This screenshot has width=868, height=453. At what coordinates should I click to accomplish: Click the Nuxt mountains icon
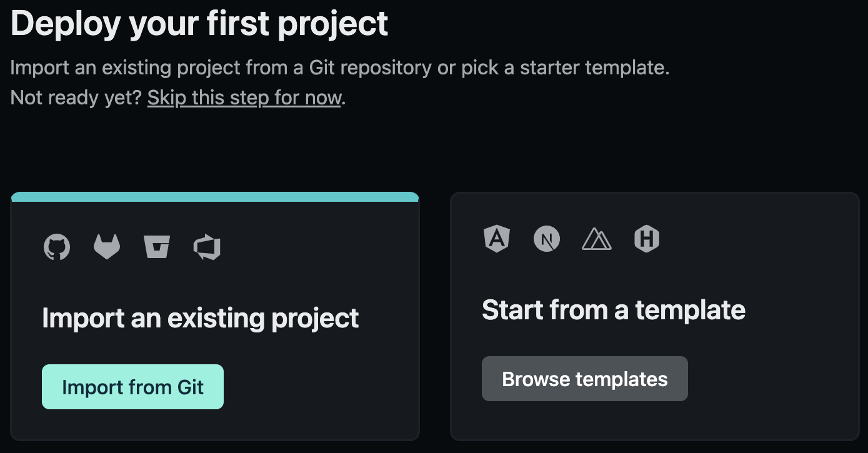pos(597,238)
